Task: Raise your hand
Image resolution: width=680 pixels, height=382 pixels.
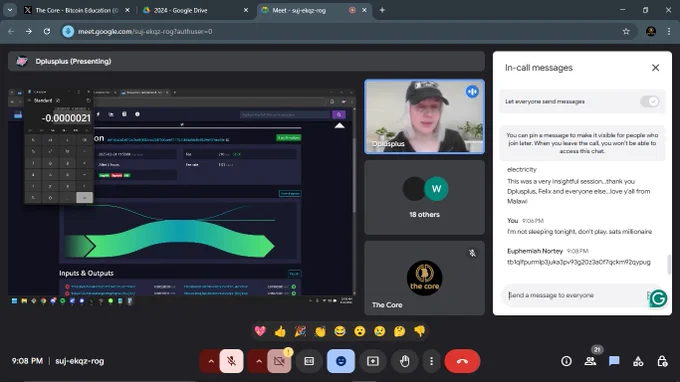Action: (405, 361)
